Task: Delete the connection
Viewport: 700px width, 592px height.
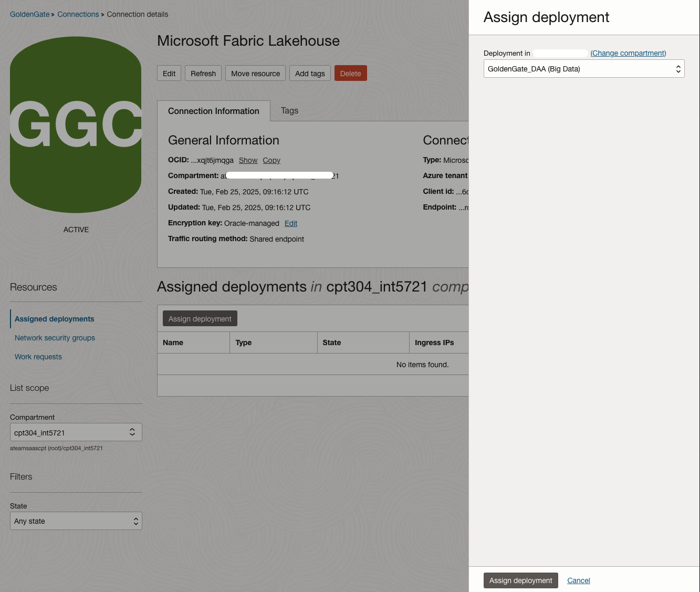Action: click(x=350, y=73)
